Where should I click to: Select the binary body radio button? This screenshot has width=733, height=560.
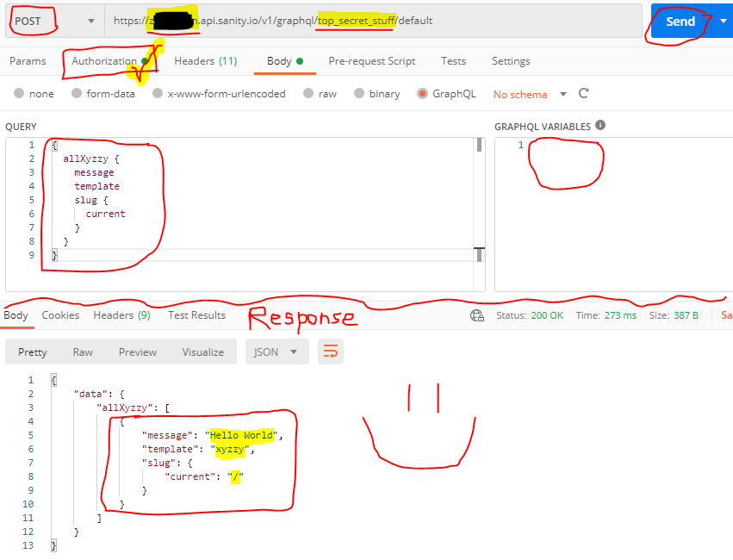tap(359, 94)
